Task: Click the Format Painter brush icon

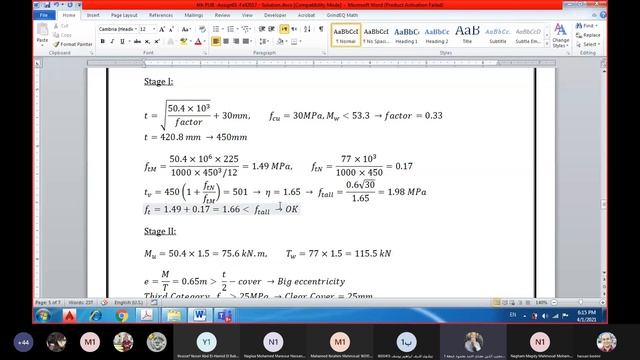Action: pyautogui.click(x=56, y=44)
